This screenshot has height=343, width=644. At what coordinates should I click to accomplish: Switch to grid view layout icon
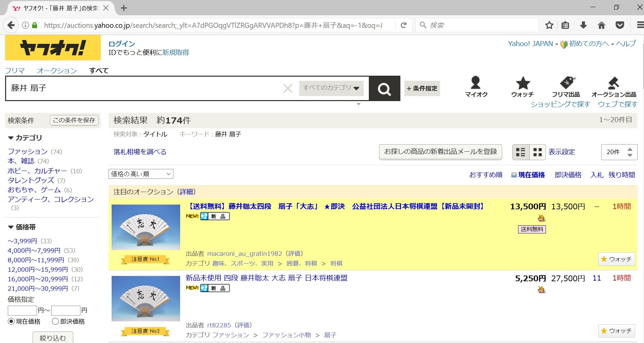coord(537,152)
